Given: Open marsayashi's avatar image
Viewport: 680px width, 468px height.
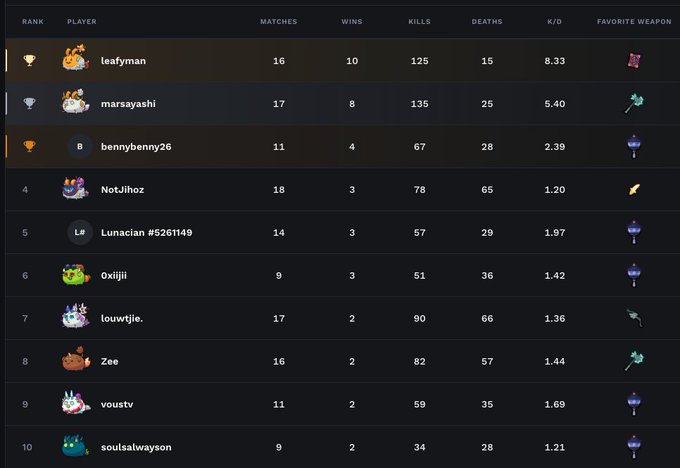Looking at the screenshot, I should coord(76,101).
